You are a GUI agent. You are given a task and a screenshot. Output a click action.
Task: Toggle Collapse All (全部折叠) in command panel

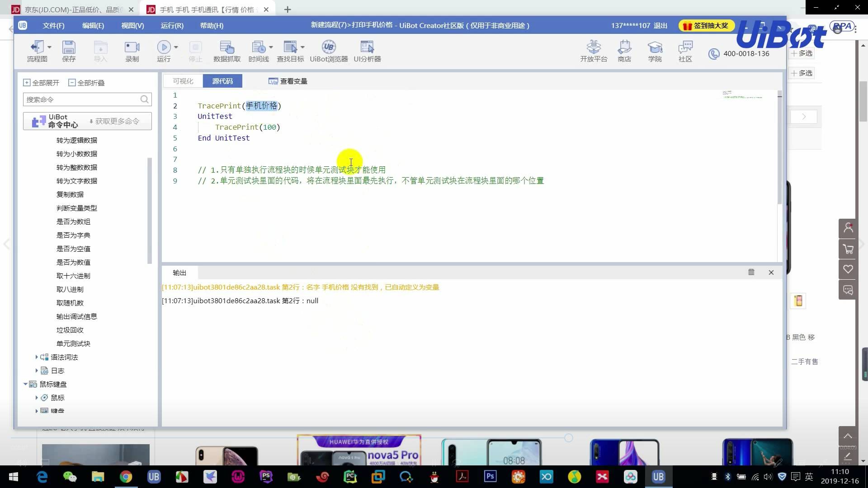(x=86, y=83)
